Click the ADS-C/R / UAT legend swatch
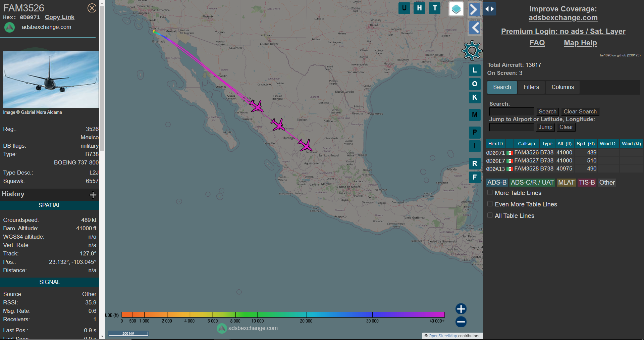644x340 pixels. (532, 183)
